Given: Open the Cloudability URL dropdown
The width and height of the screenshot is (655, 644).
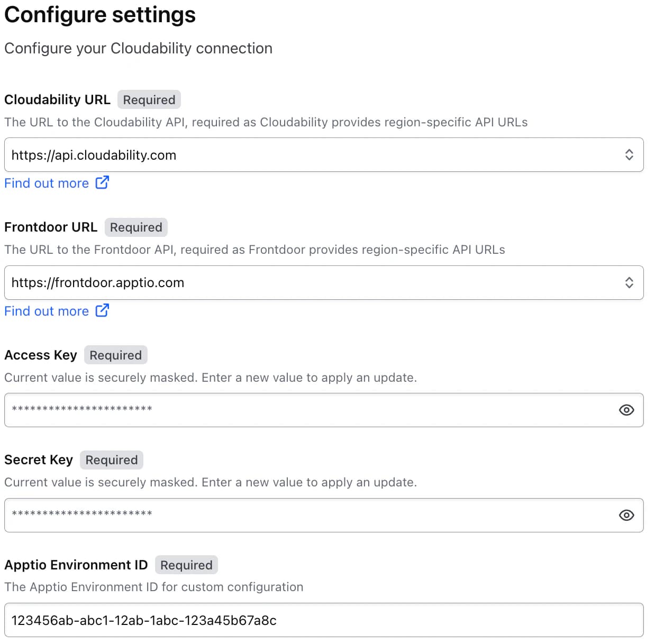Looking at the screenshot, I should point(324,155).
